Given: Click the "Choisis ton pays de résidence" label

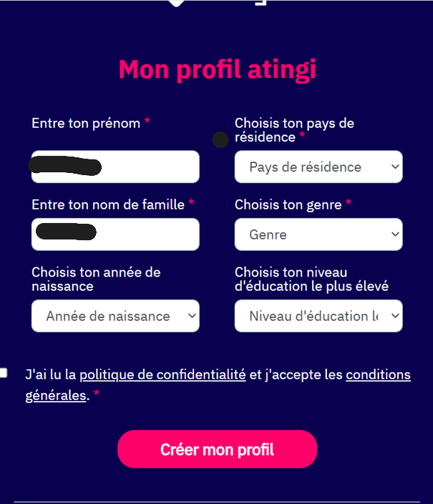Looking at the screenshot, I should click(294, 129).
